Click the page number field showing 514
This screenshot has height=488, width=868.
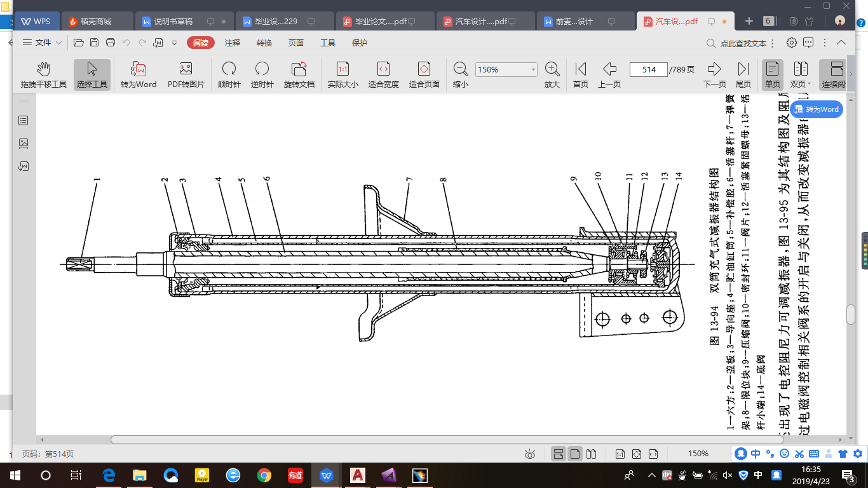click(x=648, y=70)
